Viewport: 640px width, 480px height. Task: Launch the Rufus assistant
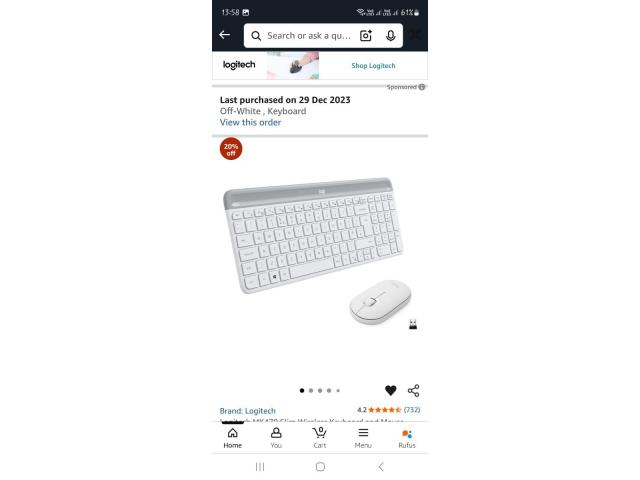pos(407,438)
